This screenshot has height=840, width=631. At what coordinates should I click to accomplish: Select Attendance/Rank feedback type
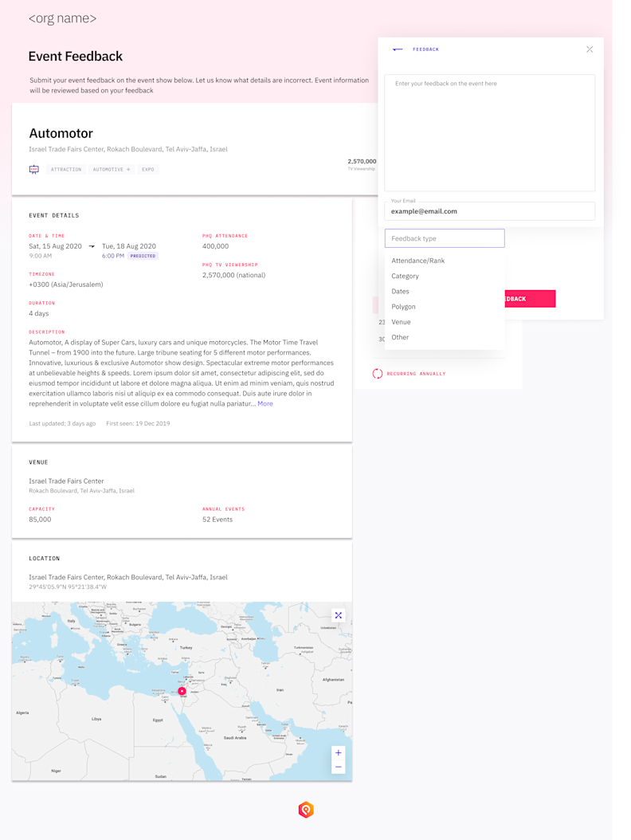(x=417, y=261)
